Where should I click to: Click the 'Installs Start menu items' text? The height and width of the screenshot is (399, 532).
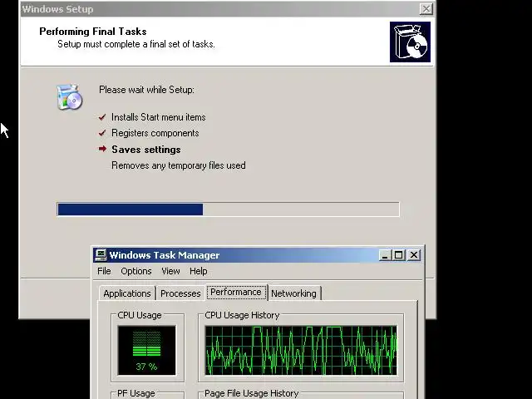(159, 117)
